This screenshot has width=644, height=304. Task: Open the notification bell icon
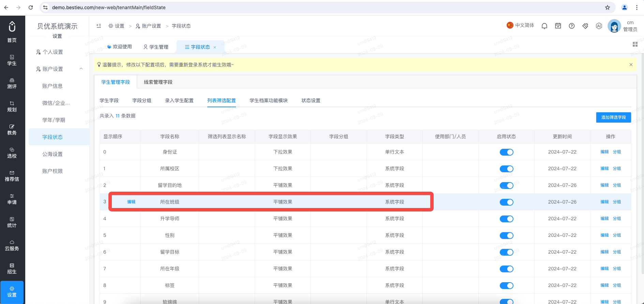(x=544, y=26)
